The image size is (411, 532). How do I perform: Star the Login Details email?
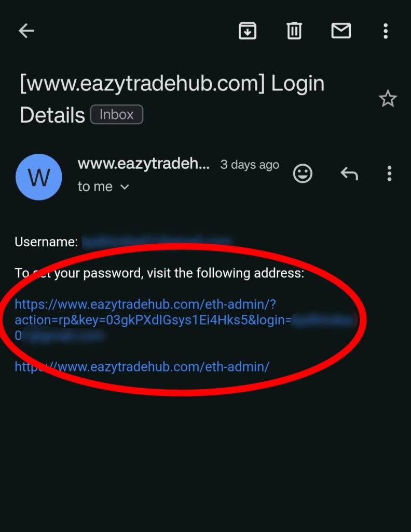coord(388,99)
